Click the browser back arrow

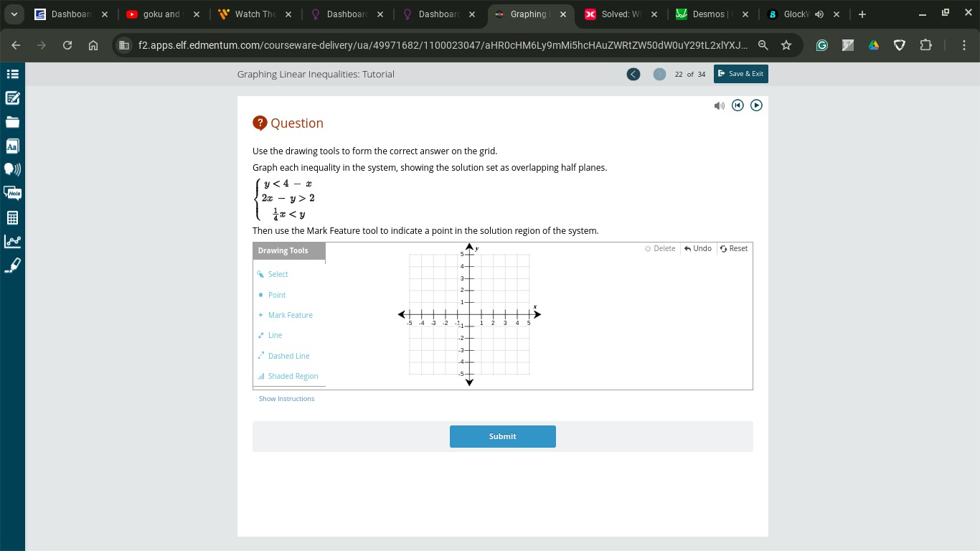pos(16,45)
